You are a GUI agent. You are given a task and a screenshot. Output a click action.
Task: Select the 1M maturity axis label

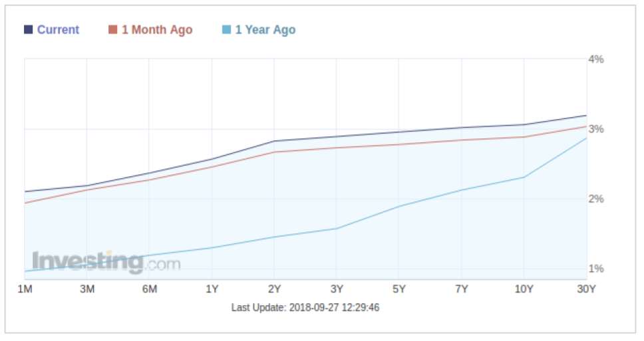pos(25,289)
